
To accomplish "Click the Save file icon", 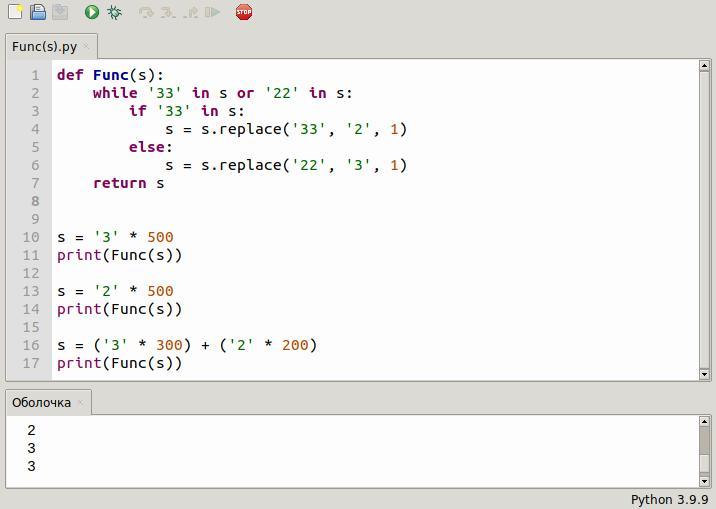I will [x=60, y=12].
